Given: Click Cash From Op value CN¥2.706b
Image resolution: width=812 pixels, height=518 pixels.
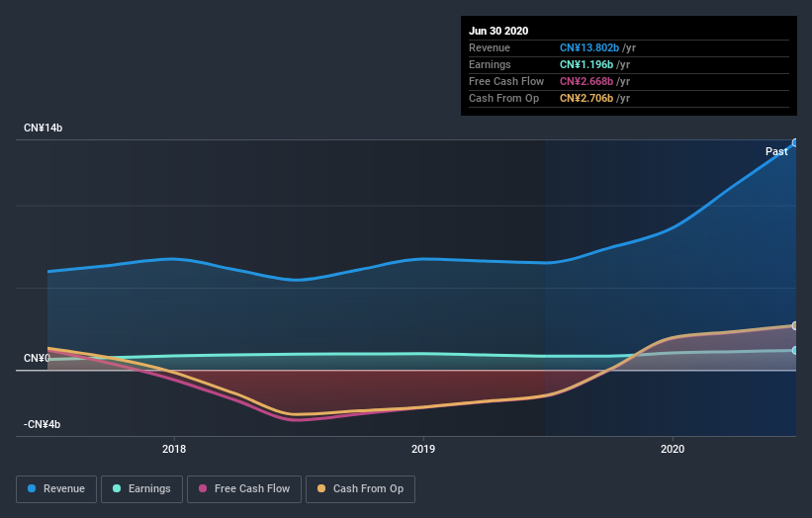Looking at the screenshot, I should pyautogui.click(x=586, y=98).
